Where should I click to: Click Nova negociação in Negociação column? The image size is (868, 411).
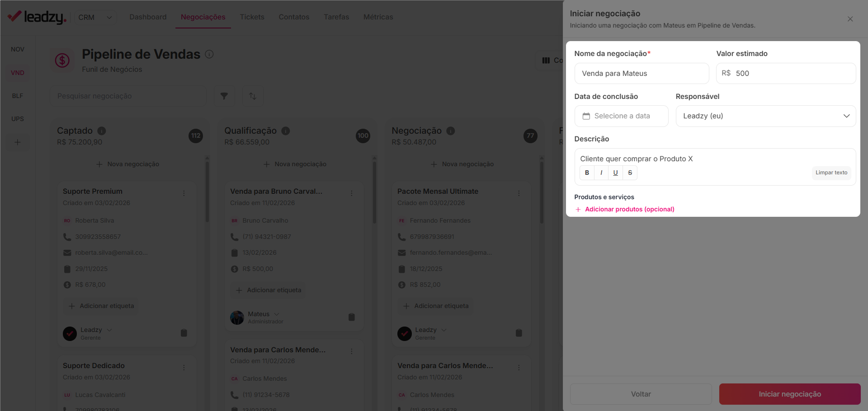pos(462,164)
